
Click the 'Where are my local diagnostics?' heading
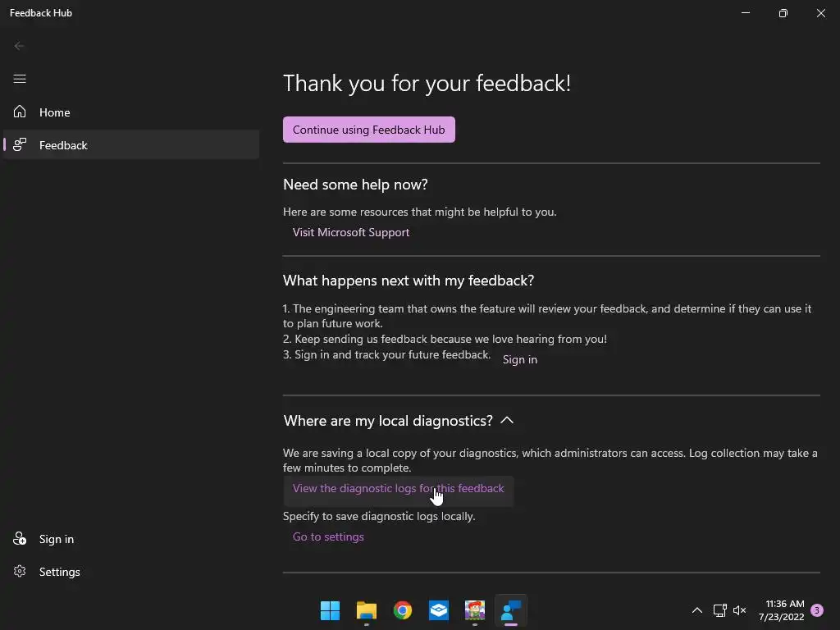388,421
